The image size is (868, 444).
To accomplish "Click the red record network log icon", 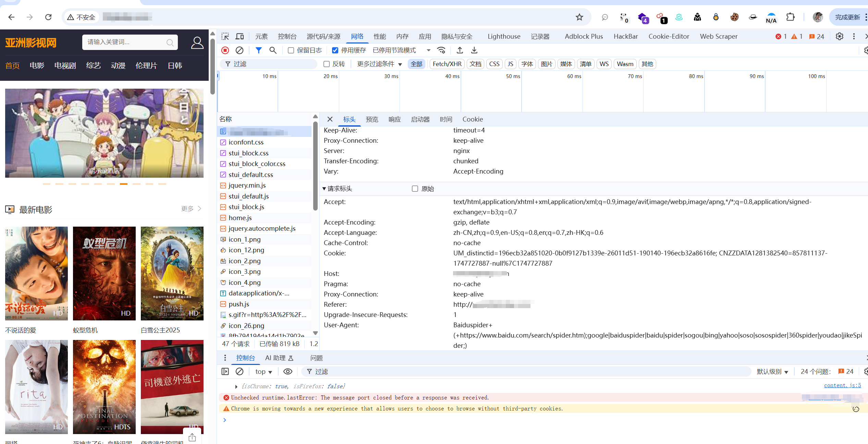I will coord(225,50).
